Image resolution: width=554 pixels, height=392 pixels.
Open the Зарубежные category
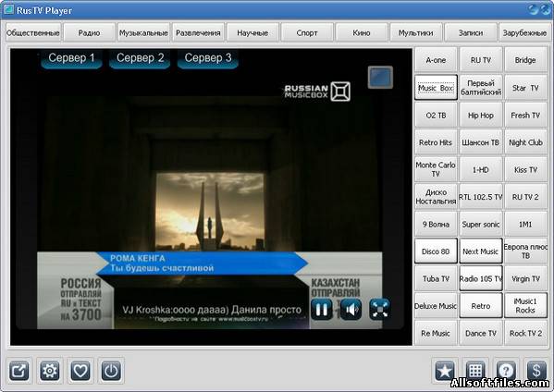(x=524, y=33)
